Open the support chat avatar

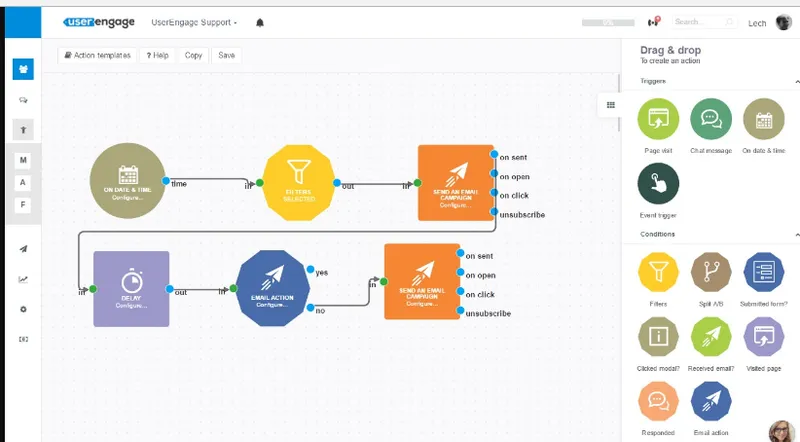click(781, 431)
